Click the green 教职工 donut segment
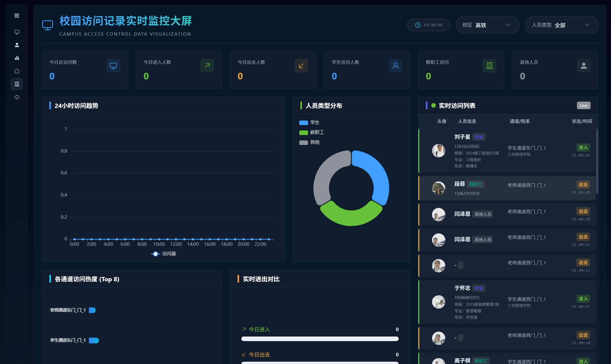The width and height of the screenshot is (611, 364). [351, 216]
